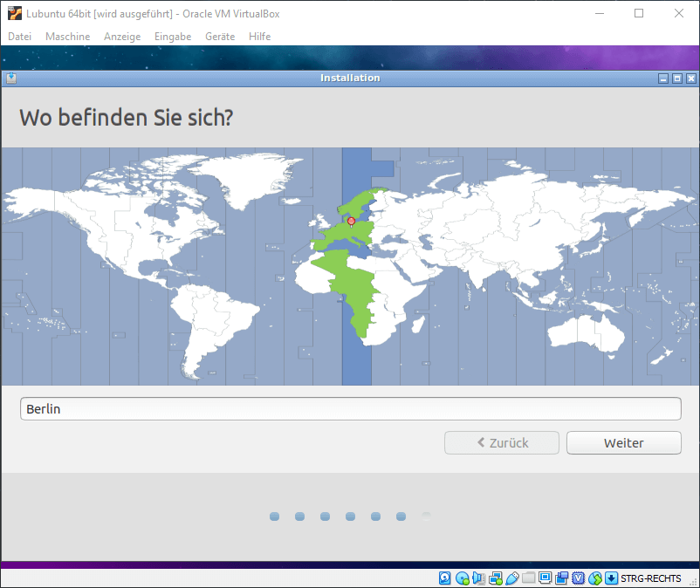Click the shared folders icon in status bar

(529, 578)
